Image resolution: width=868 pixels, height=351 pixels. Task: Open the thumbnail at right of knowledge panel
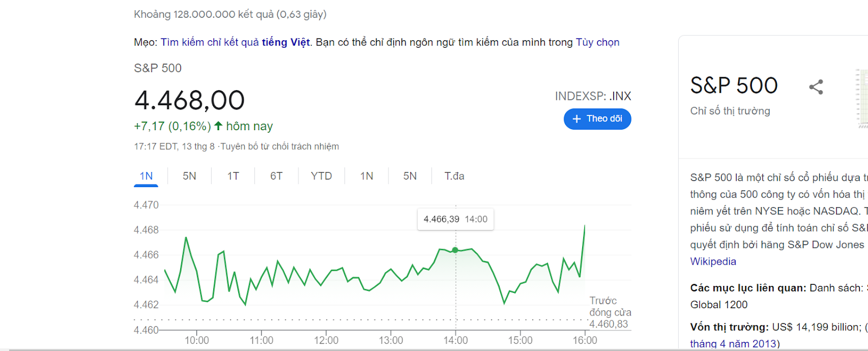click(862, 99)
